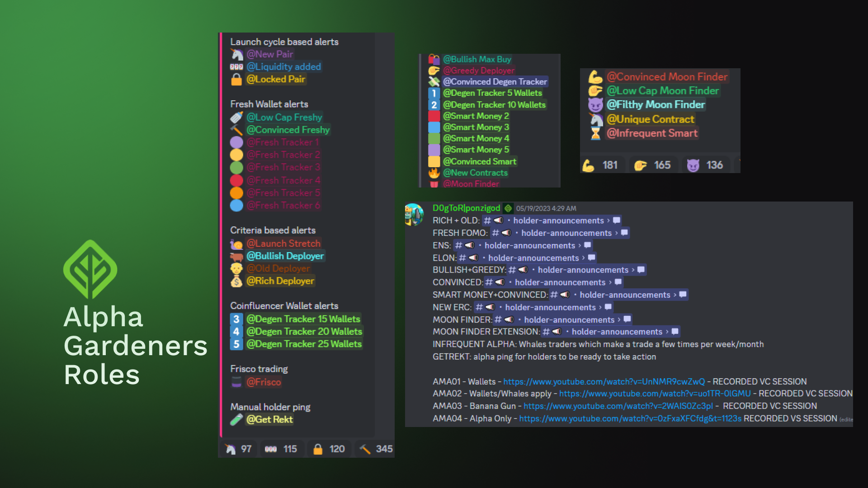The width and height of the screenshot is (868, 488).
Task: Click the Alpha Gardeners green leaf logo
Action: point(90,269)
